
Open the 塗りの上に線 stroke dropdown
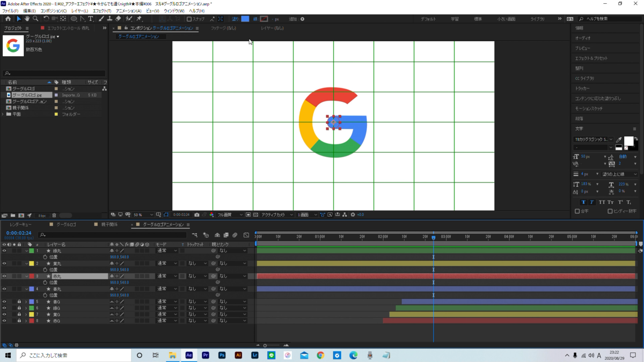tap(620, 174)
